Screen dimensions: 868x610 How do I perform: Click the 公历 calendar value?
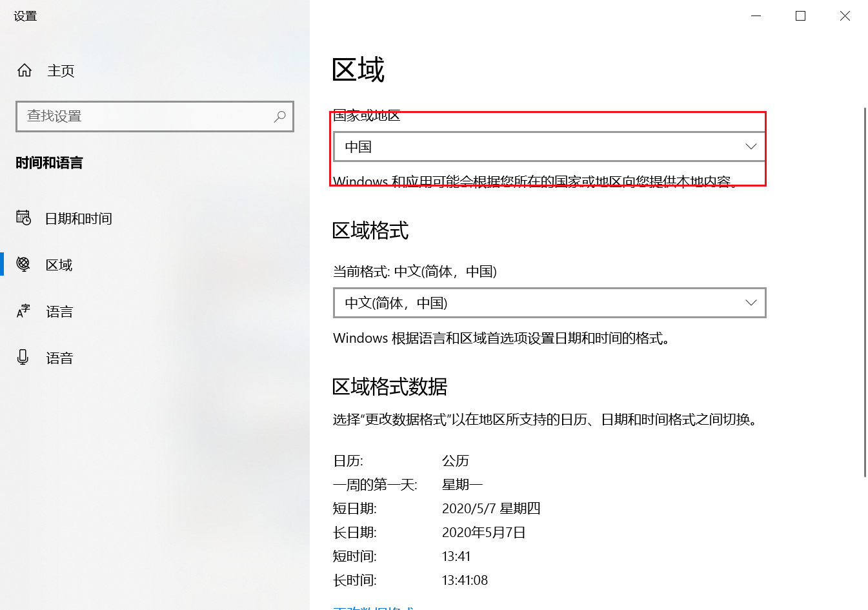[x=456, y=461]
